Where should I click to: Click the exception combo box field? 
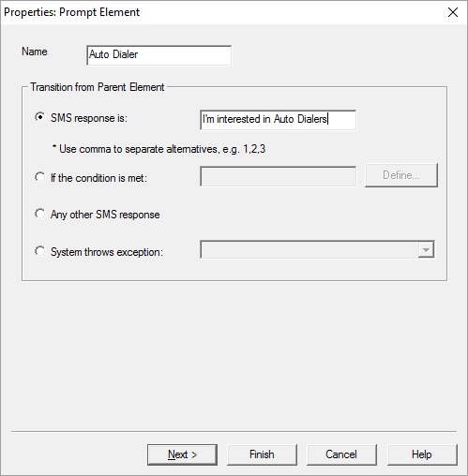317,249
